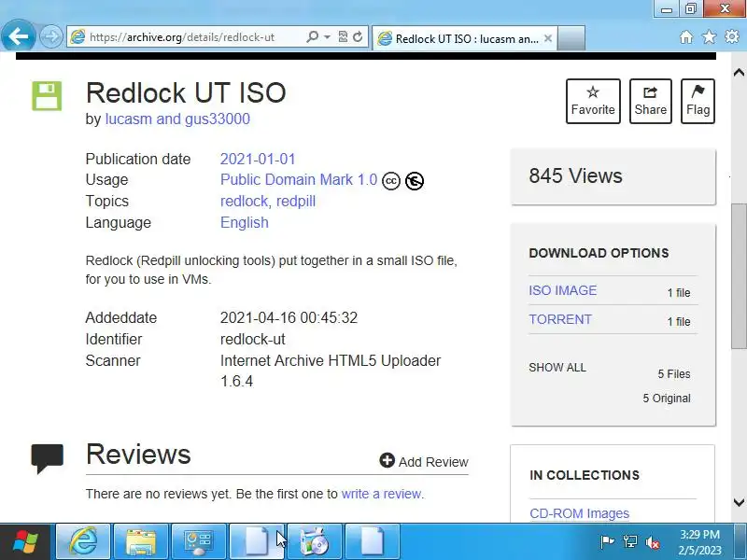Open the Public Domain Mark 1.0 link

pyautogui.click(x=299, y=179)
